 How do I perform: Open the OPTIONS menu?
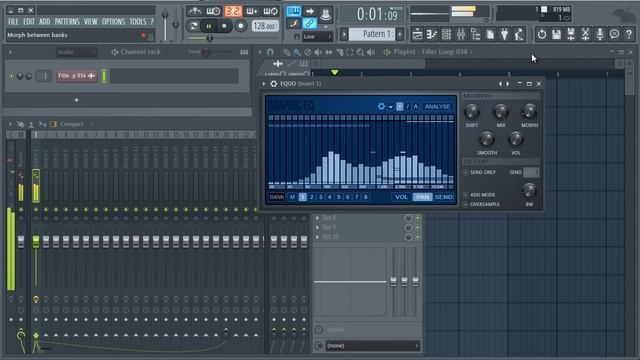[113, 22]
